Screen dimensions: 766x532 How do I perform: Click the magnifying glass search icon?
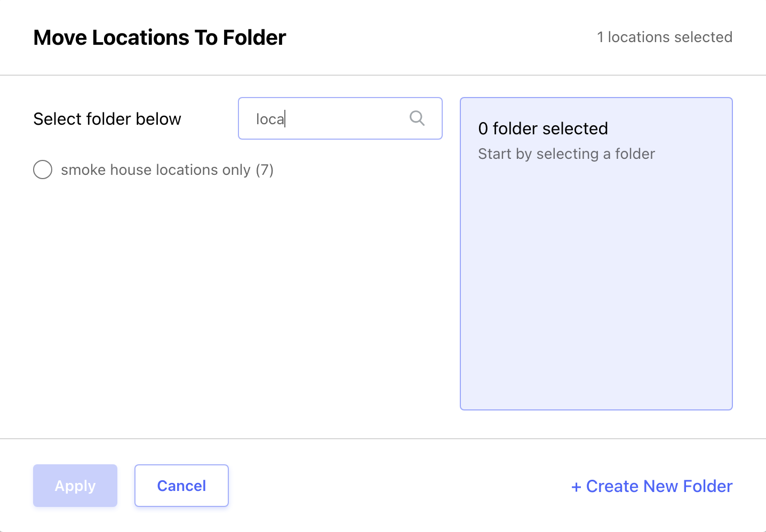pyautogui.click(x=417, y=118)
